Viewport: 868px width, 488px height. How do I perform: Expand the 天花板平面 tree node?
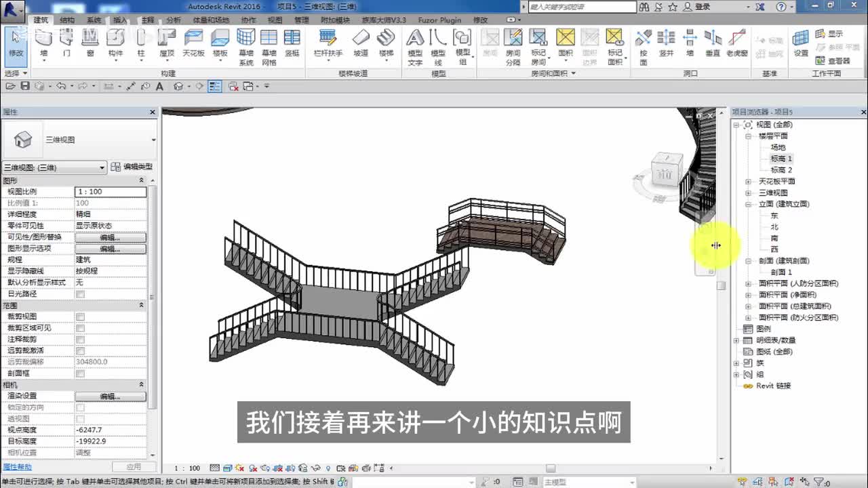[x=748, y=182]
